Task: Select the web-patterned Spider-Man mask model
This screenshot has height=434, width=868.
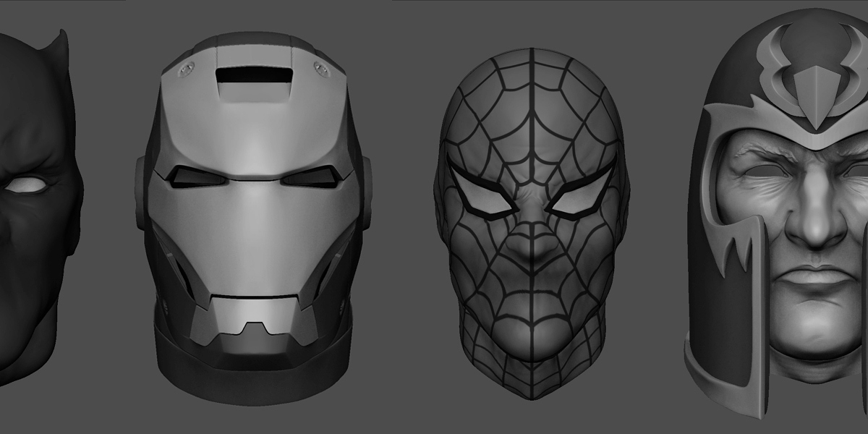Action: pos(530,224)
